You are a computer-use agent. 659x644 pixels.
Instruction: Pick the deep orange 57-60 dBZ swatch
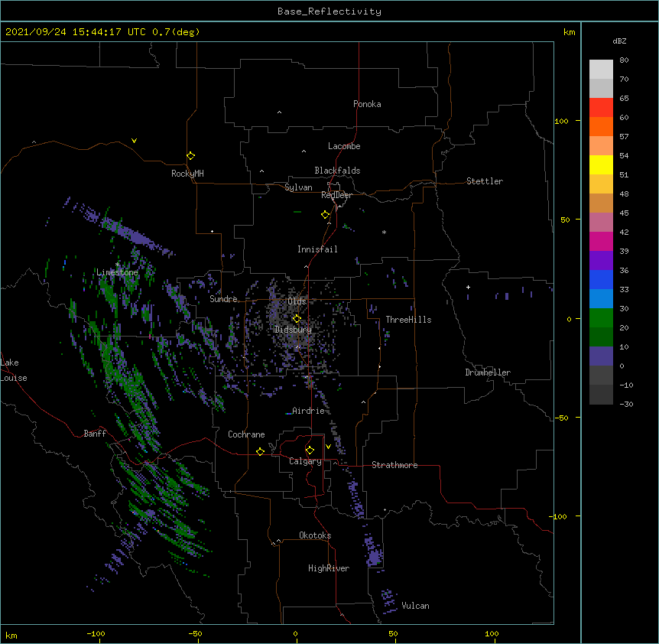pyautogui.click(x=601, y=126)
